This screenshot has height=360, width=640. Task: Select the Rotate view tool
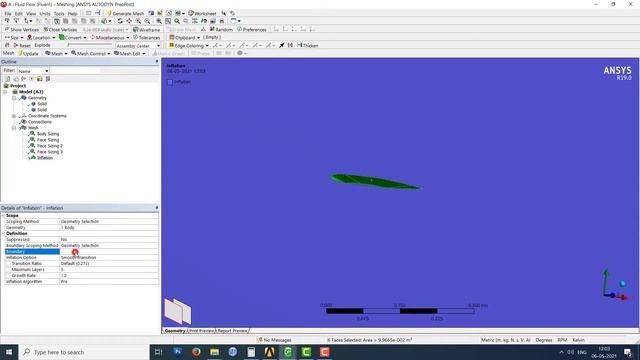(x=120, y=21)
